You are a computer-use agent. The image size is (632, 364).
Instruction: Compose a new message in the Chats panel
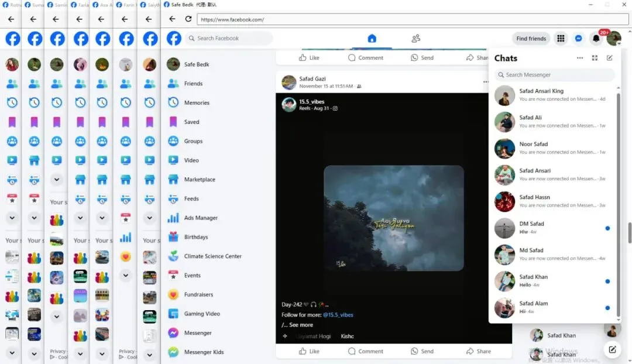pyautogui.click(x=610, y=58)
